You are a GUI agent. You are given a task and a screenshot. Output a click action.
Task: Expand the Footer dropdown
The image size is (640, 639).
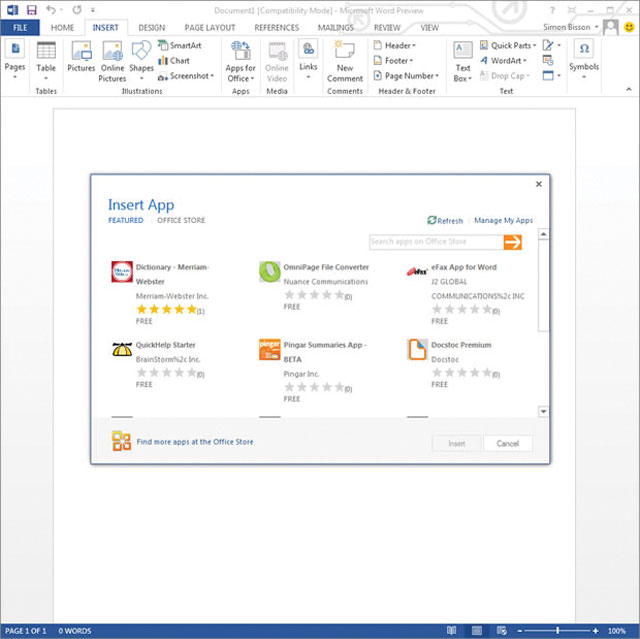(x=411, y=61)
